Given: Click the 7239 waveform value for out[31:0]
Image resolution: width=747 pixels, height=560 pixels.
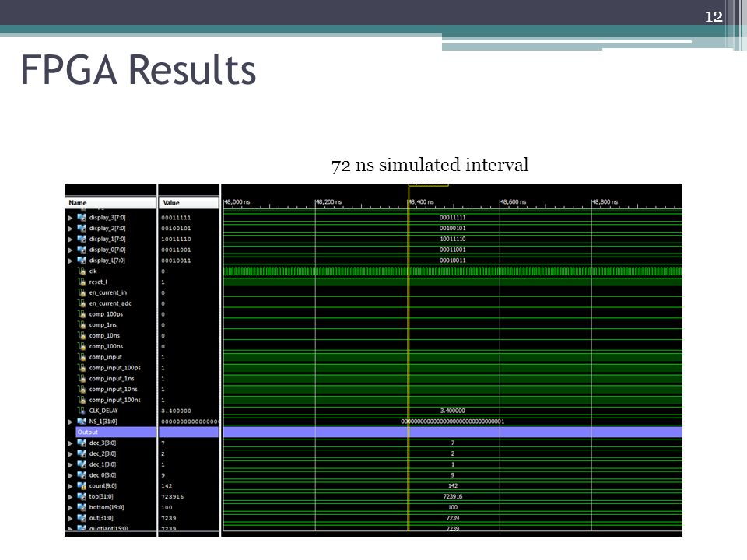Looking at the screenshot, I should [453, 518].
